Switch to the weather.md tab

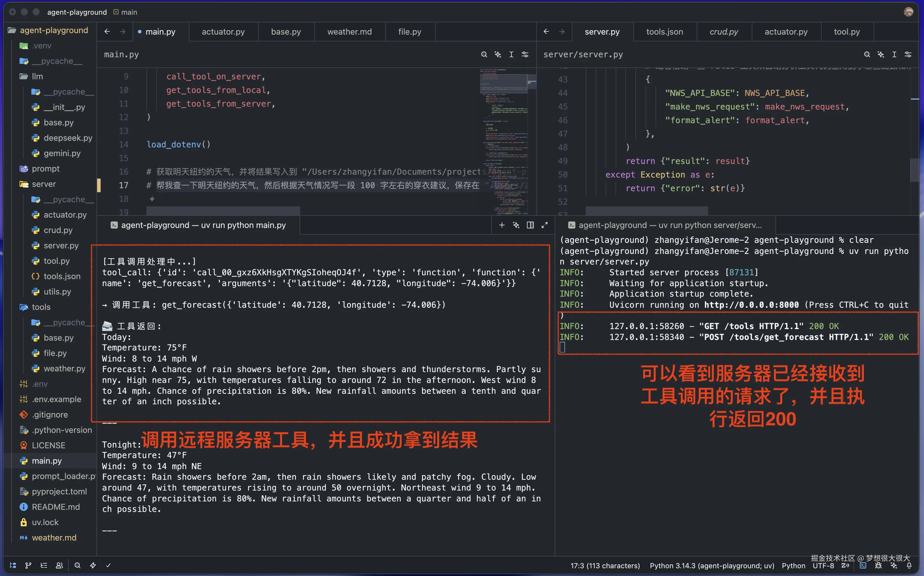click(349, 32)
